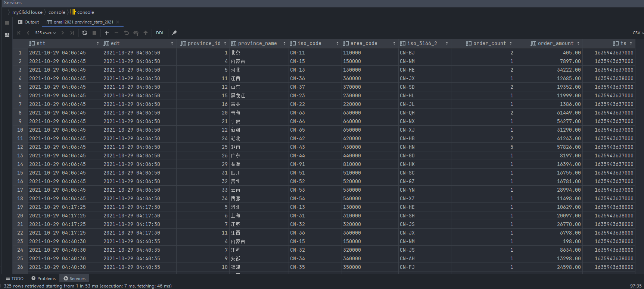Select row number 26
This screenshot has width=644, height=289.
click(20, 267)
